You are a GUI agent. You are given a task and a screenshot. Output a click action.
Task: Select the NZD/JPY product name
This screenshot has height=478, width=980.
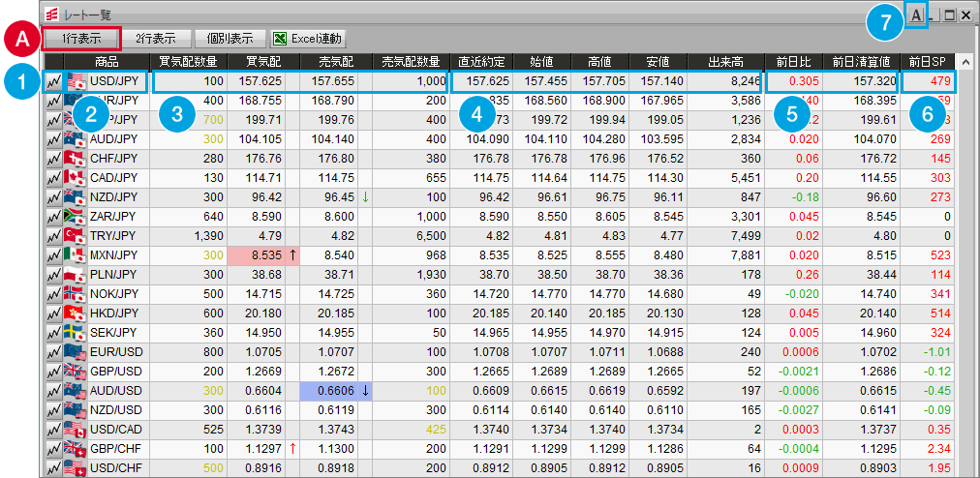click(113, 197)
